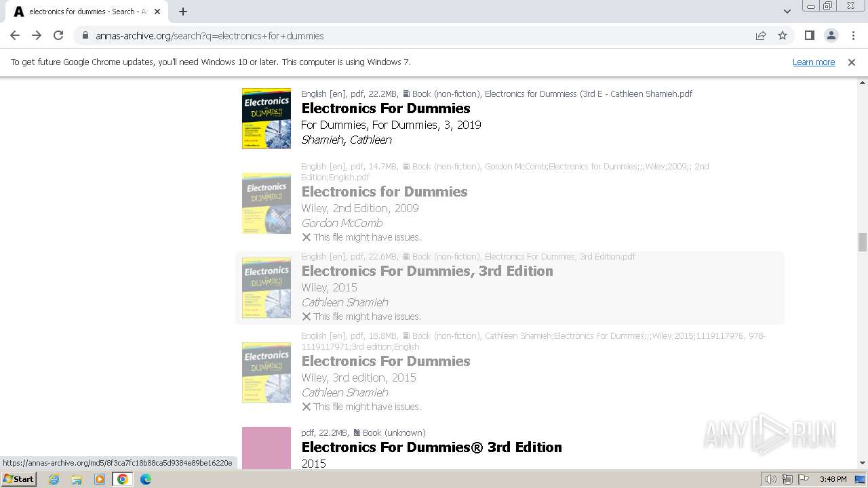Image resolution: width=868 pixels, height=488 pixels.
Task: Dismiss the Chrome update notification
Action: pos(852,62)
